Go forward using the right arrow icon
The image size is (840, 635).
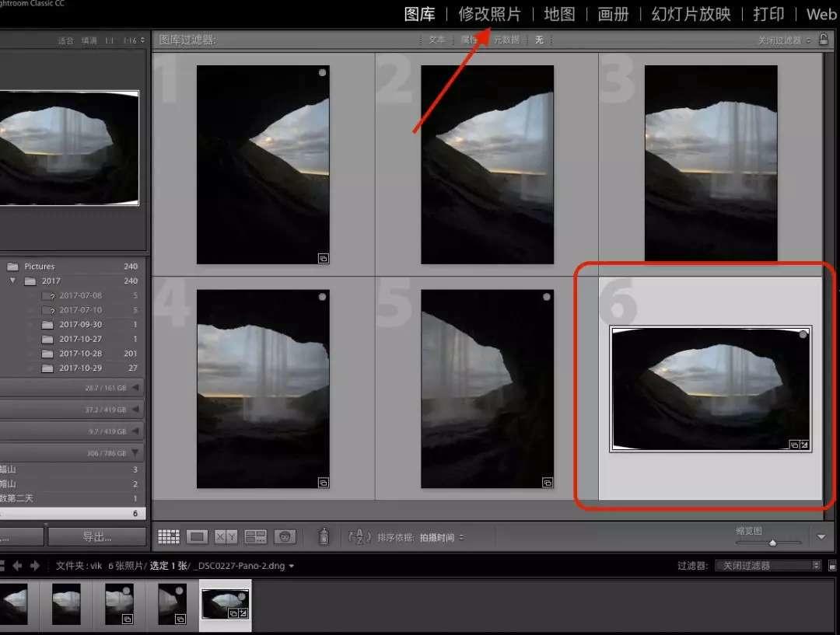click(35, 565)
